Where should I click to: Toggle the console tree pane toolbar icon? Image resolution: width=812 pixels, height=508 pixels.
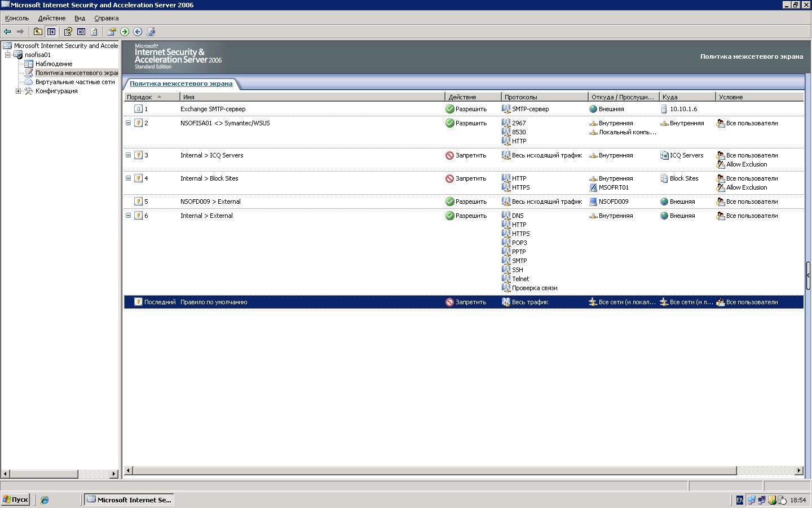point(51,32)
